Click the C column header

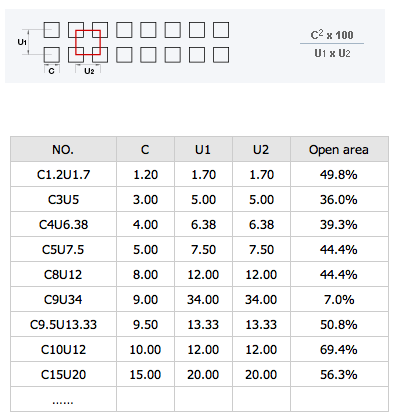click(x=145, y=149)
